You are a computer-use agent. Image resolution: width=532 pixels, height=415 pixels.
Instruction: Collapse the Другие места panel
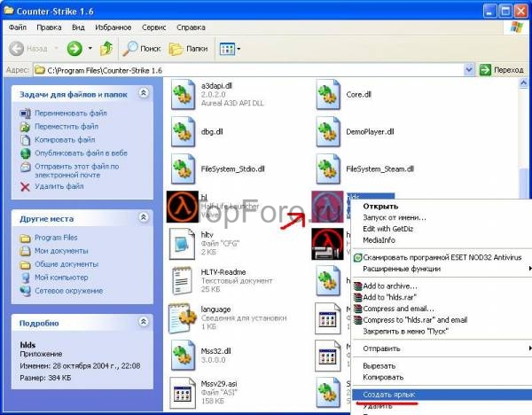pos(144,217)
